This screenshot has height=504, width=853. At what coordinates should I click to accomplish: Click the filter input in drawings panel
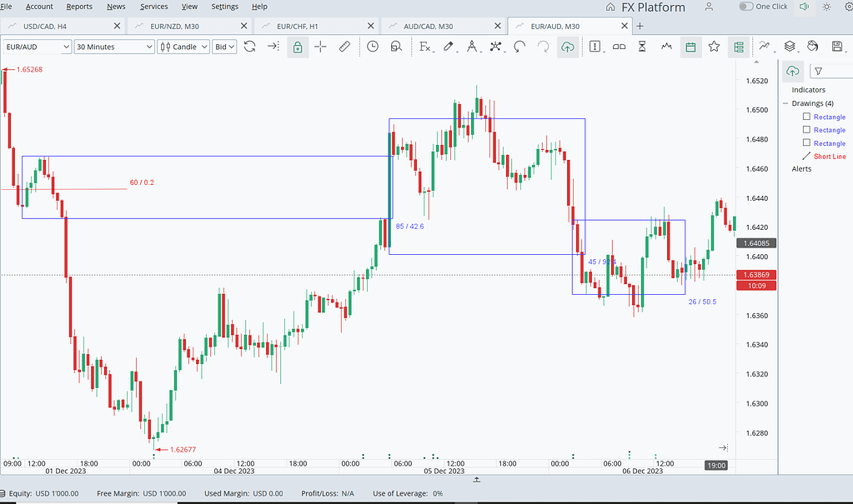830,72
